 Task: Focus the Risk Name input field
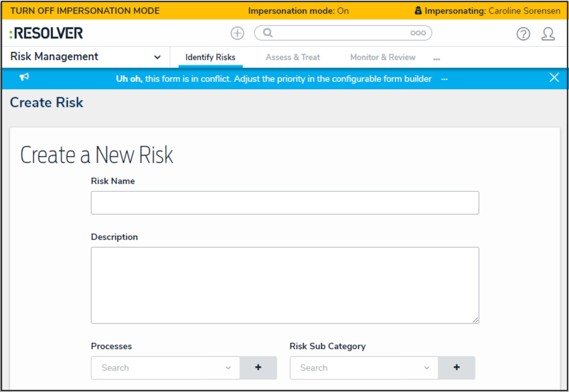(x=285, y=203)
